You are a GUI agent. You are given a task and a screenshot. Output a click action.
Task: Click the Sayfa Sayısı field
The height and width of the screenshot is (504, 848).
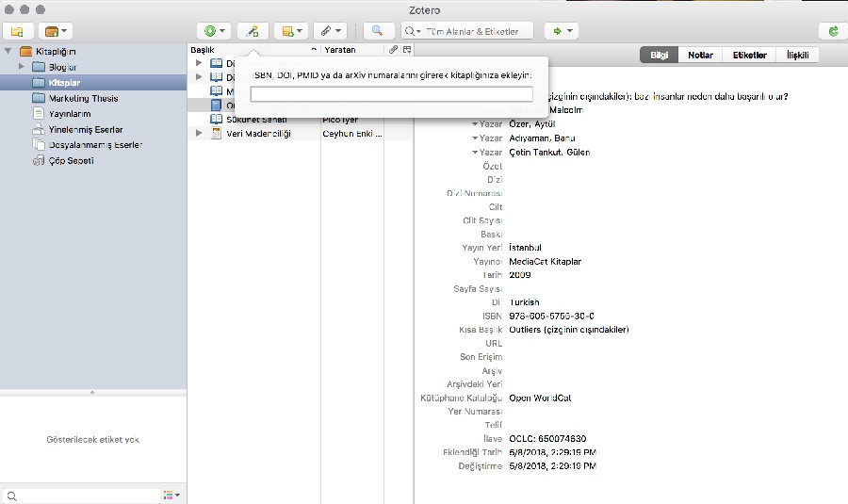(x=478, y=289)
